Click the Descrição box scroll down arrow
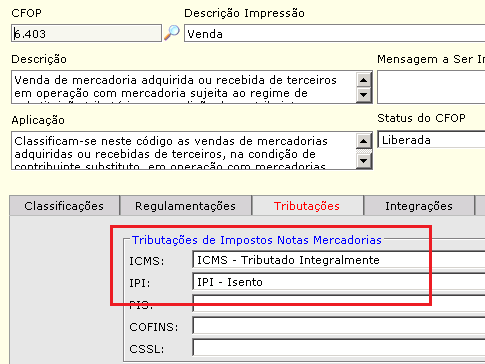The width and height of the screenshot is (485, 364). [364, 94]
